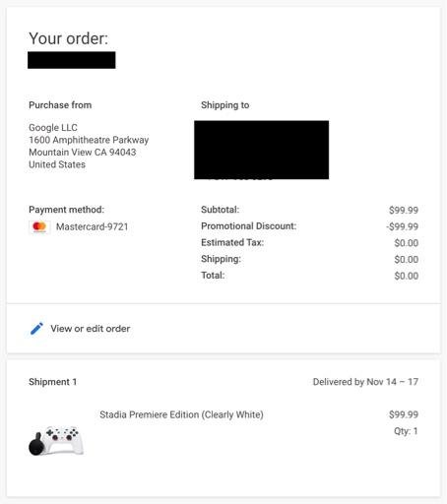Click the 1600 Amphitheatre Parkway address line
The height and width of the screenshot is (504, 447).
[89, 140]
